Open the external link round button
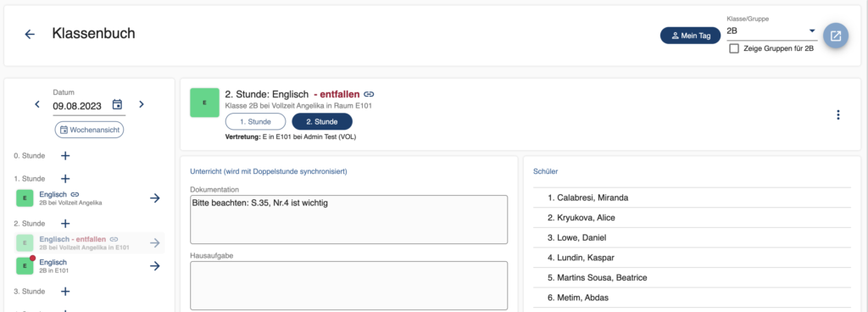 (x=835, y=36)
